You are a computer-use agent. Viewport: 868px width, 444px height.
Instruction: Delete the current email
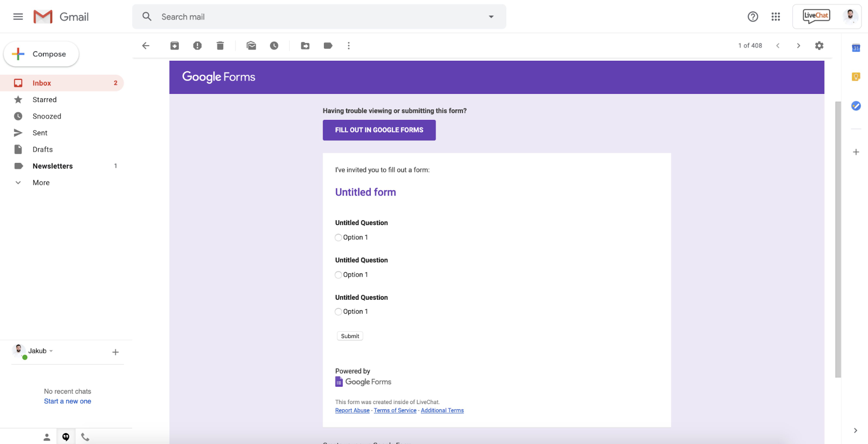[x=220, y=46]
